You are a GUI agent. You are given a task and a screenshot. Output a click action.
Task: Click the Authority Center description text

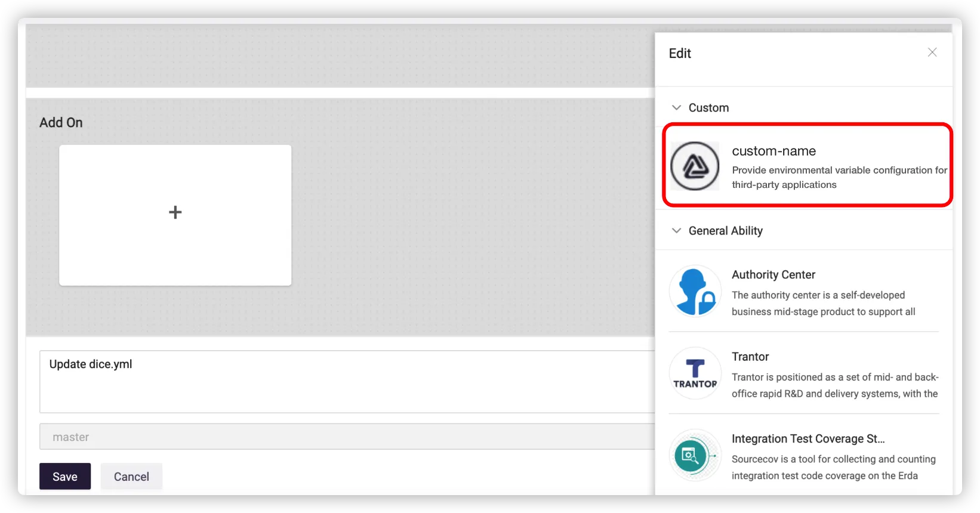[823, 303]
